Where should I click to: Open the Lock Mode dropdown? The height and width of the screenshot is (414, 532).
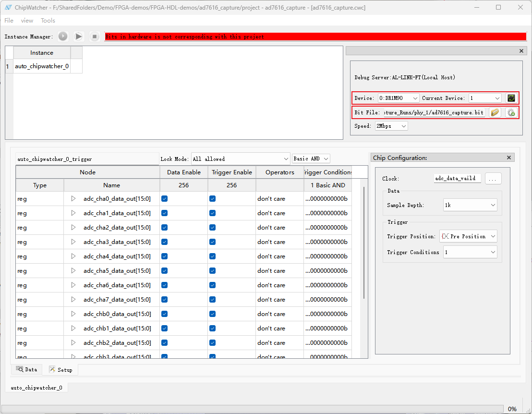(240, 159)
